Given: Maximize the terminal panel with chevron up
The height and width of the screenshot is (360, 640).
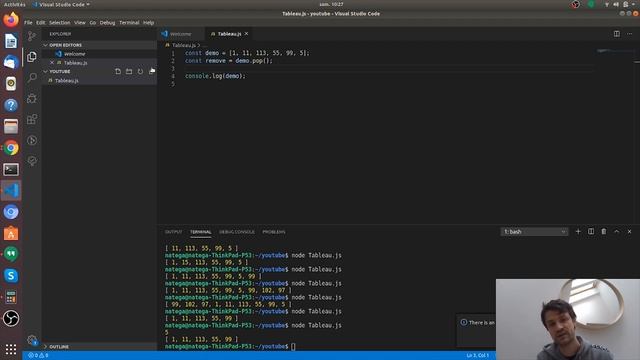Looking at the screenshot, I should tap(616, 231).
